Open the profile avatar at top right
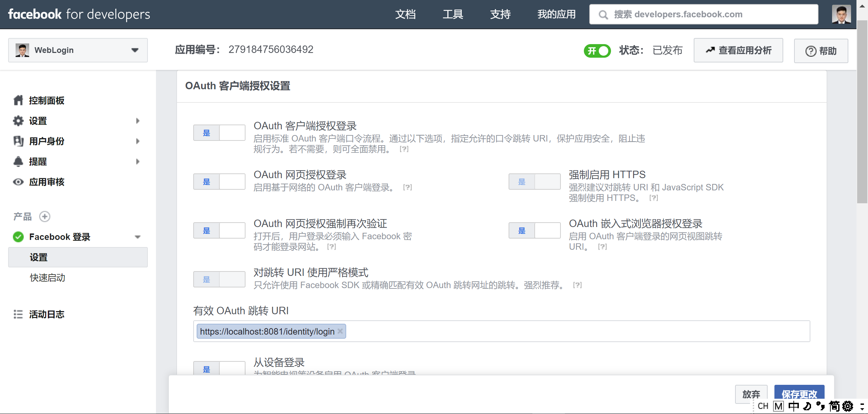 841,14
